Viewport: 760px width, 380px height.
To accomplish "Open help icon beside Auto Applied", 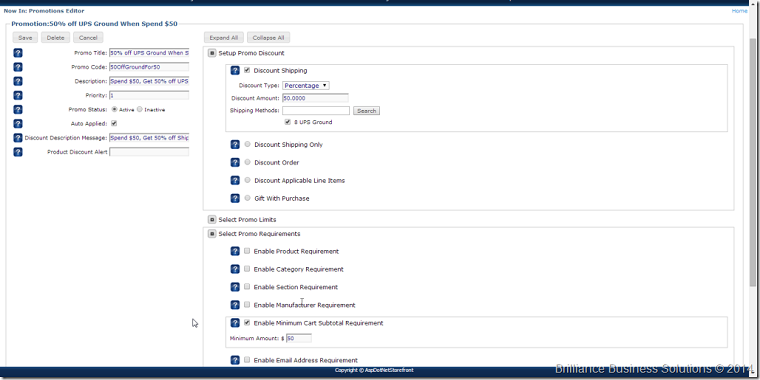I will click(x=18, y=124).
